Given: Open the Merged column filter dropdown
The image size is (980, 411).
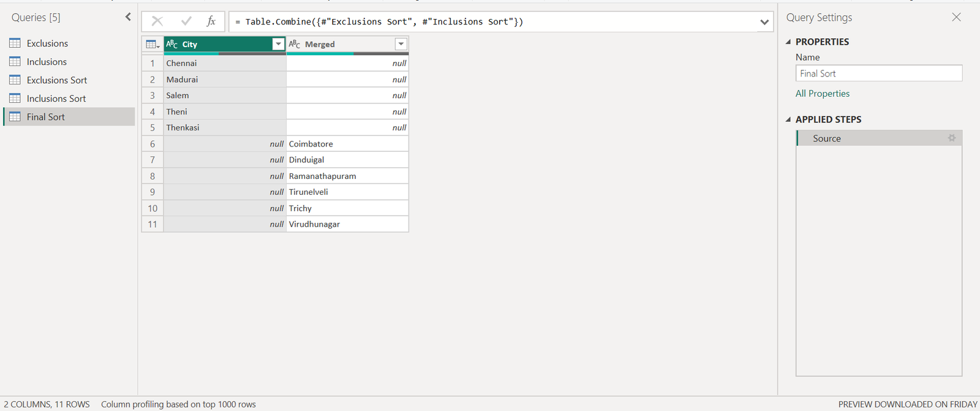Looking at the screenshot, I should (x=401, y=44).
